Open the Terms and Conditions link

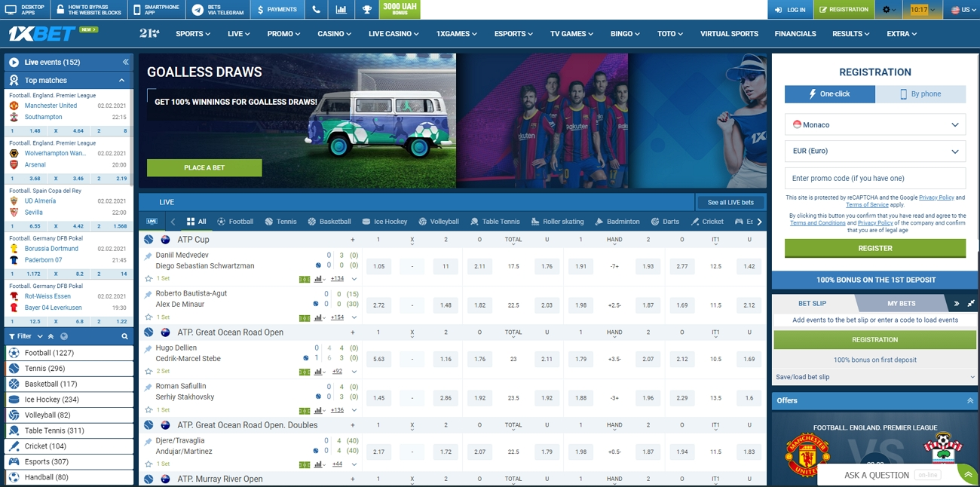[x=817, y=223]
